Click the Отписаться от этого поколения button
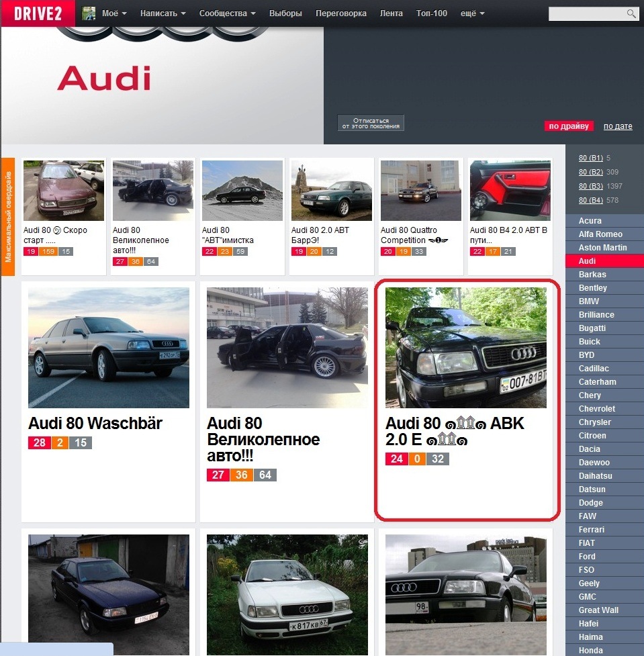 click(371, 123)
